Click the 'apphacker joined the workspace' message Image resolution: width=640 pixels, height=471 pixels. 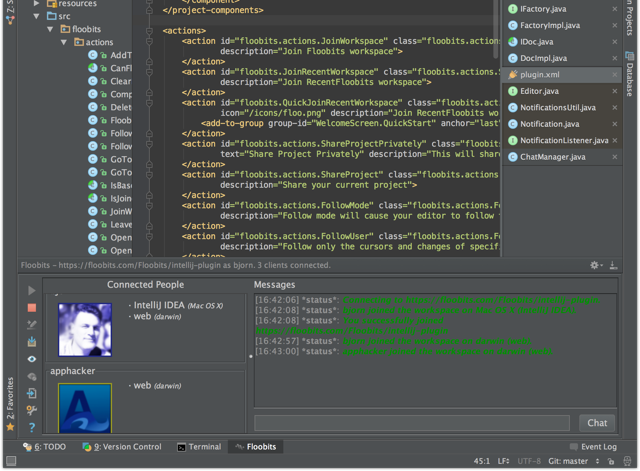tap(447, 351)
